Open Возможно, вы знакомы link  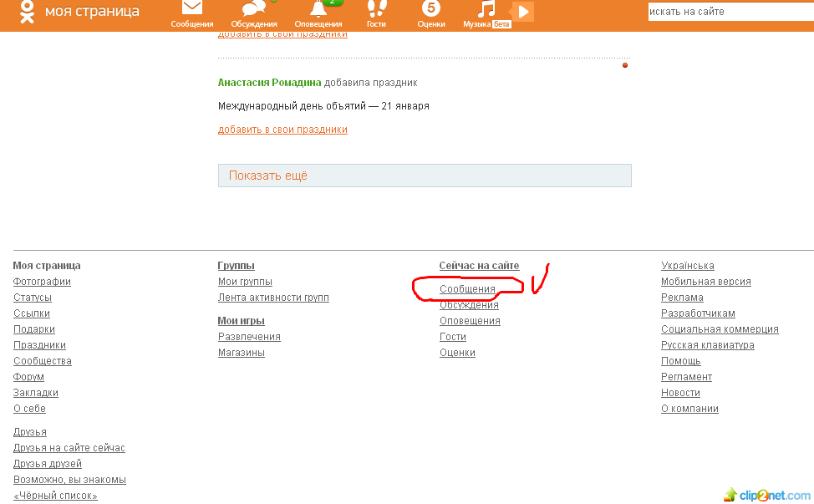click(x=69, y=480)
